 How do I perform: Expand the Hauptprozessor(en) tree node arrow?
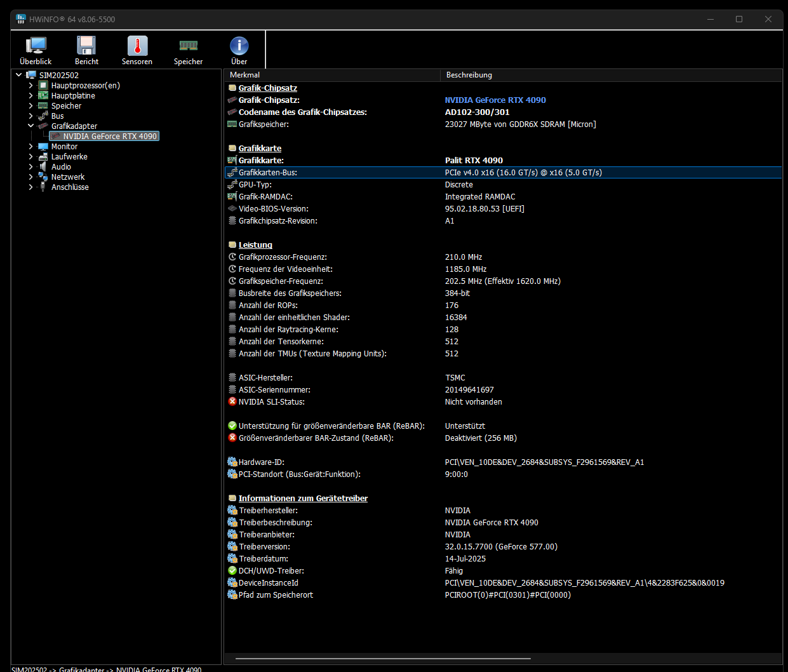coord(30,85)
